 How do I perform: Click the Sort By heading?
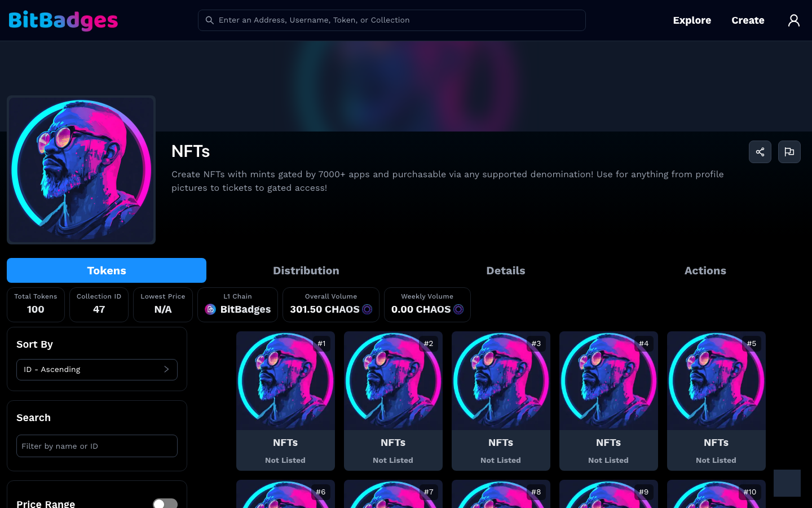click(x=34, y=344)
